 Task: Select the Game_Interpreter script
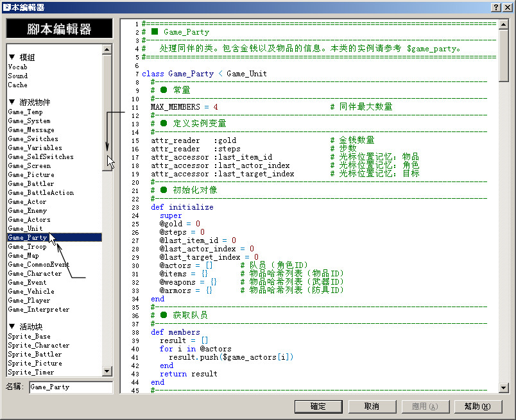click(39, 309)
